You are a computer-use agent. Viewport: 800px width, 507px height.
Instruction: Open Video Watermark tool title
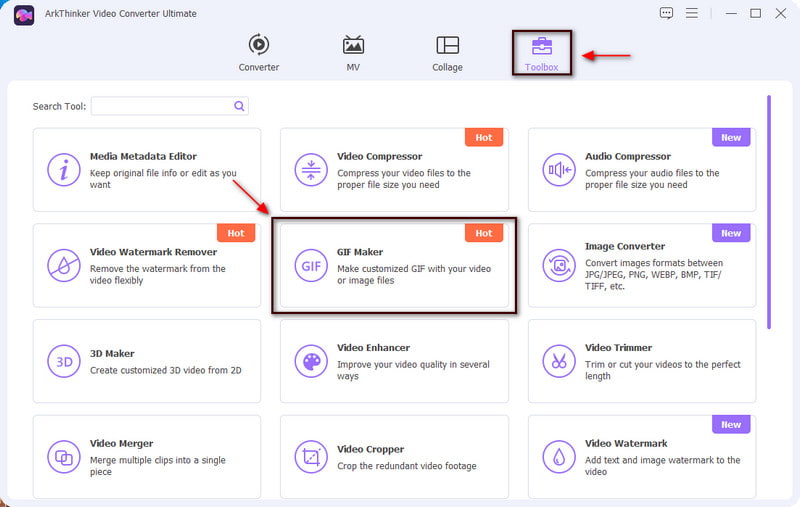click(x=626, y=444)
